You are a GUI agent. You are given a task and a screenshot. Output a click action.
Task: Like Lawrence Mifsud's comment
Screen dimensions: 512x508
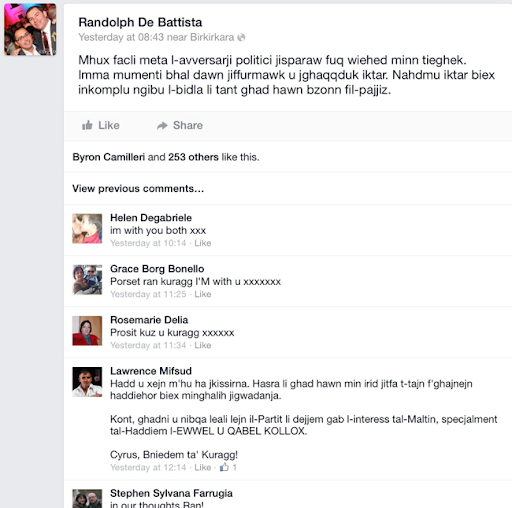point(203,467)
